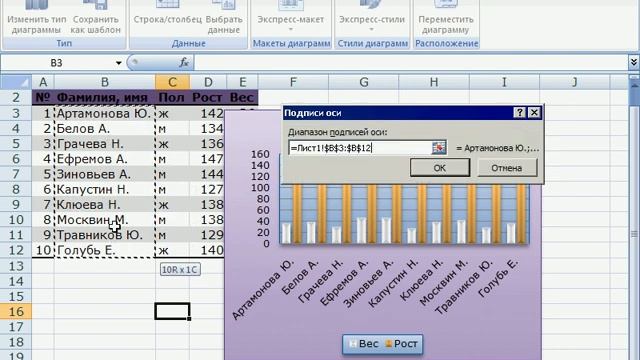Click the Select All corner button
640x360 pixels.
click(16, 82)
